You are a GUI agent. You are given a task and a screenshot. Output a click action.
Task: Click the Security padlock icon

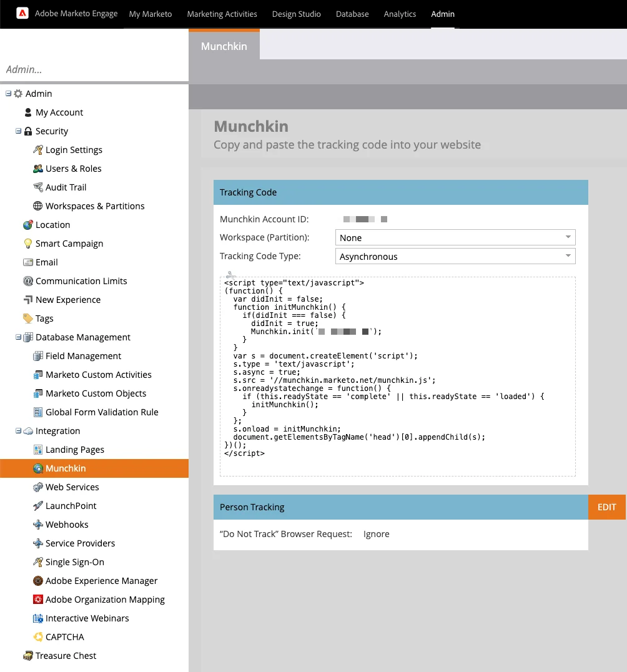click(x=28, y=131)
